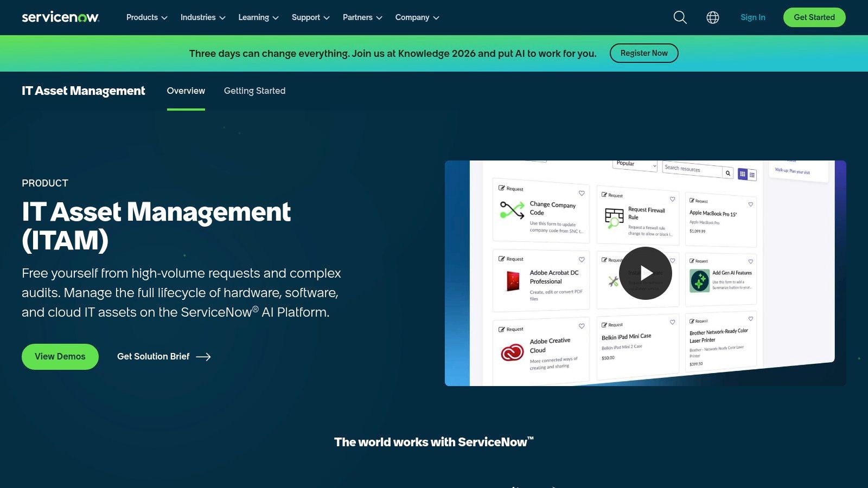Click Adobe Acrobat DC icon in preview
Viewport: 868px width, 488px height.
(x=513, y=281)
